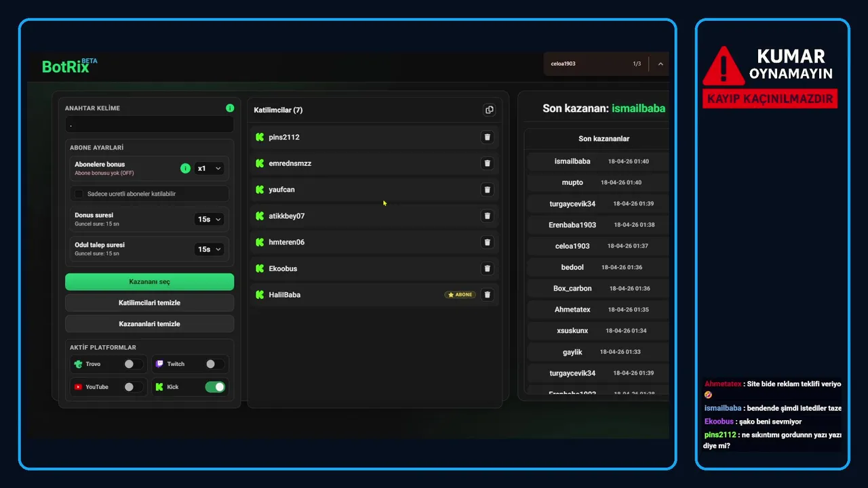The image size is (868, 488).
Task: Copy the Katilimcilar participant list
Action: point(490,110)
